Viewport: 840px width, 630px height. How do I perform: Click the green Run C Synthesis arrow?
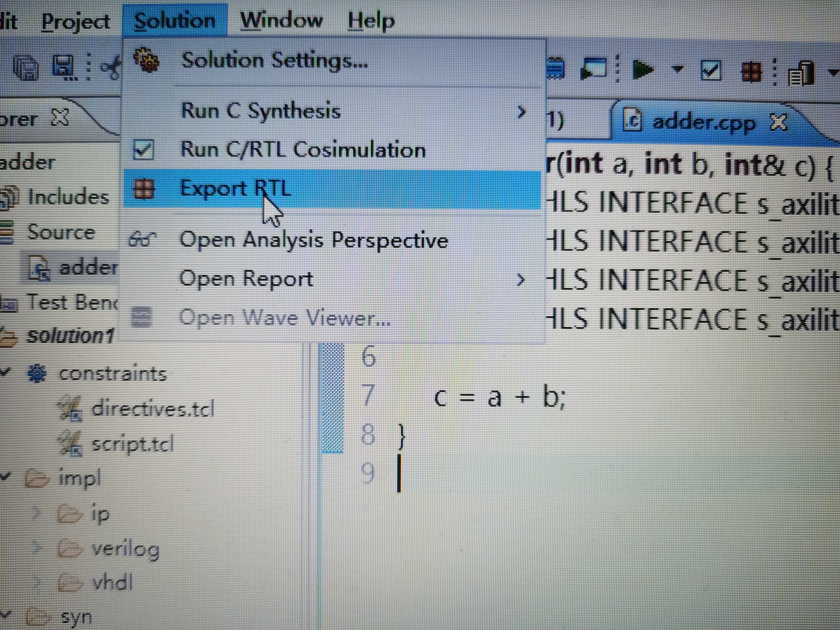point(642,70)
